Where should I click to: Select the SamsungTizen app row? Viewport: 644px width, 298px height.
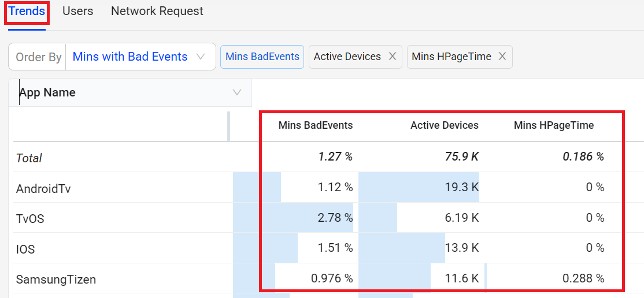tap(55, 280)
